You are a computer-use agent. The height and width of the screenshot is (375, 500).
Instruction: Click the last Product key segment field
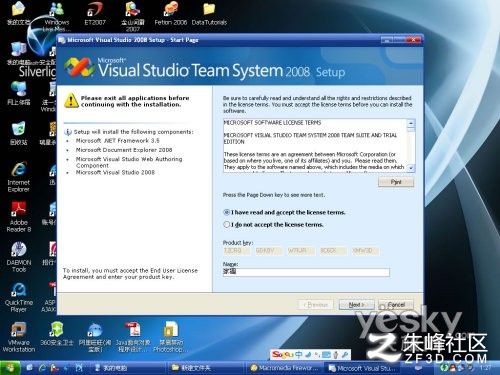click(365, 251)
